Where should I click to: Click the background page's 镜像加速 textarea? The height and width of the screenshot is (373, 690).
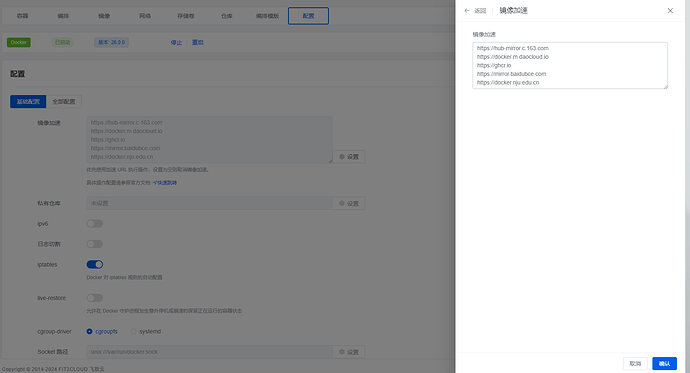coord(209,139)
